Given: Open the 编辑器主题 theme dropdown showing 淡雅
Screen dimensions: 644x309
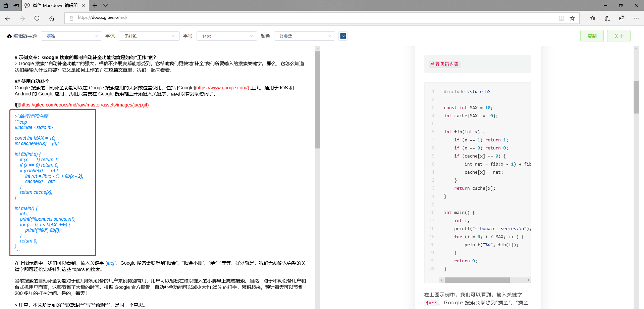Looking at the screenshot, I should (x=71, y=36).
